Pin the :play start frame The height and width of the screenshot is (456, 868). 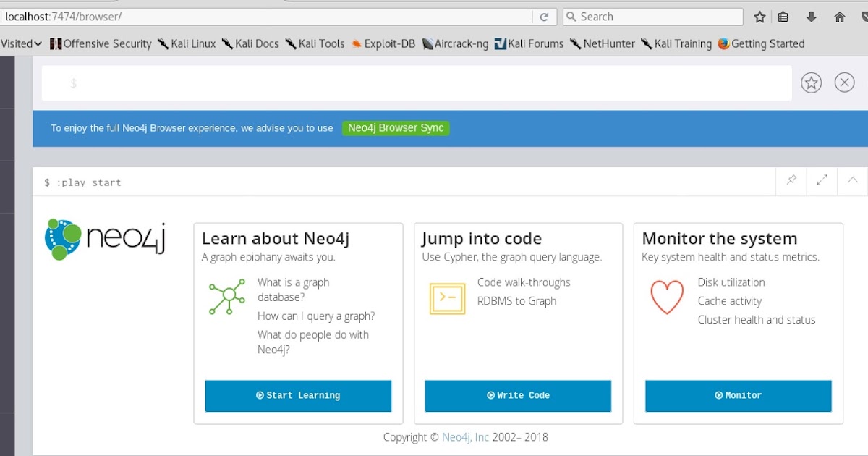(x=791, y=180)
